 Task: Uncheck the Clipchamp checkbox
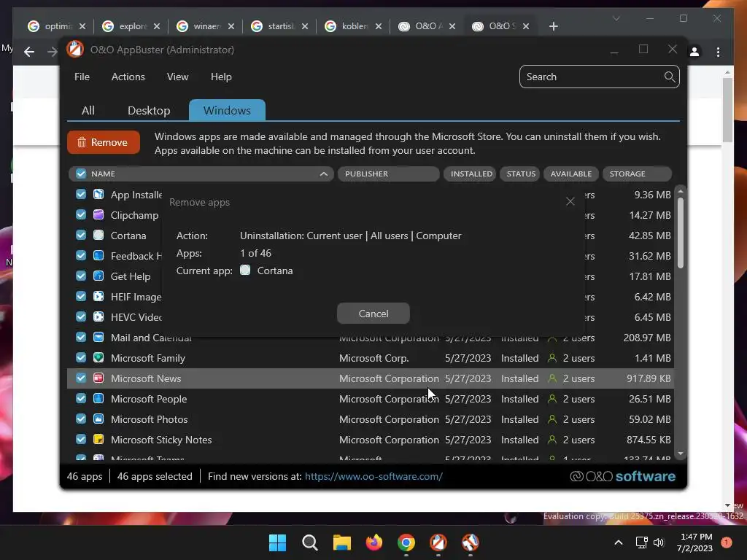81,215
